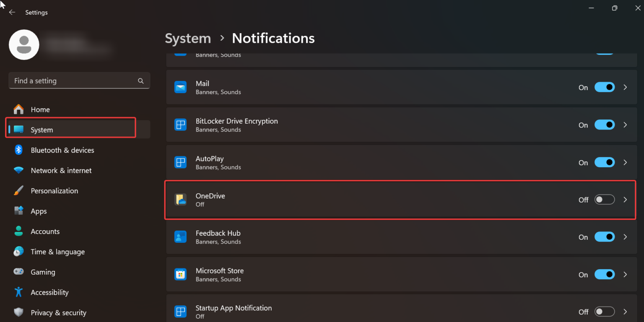Navigate back using the back arrow
644x322 pixels.
(12, 12)
